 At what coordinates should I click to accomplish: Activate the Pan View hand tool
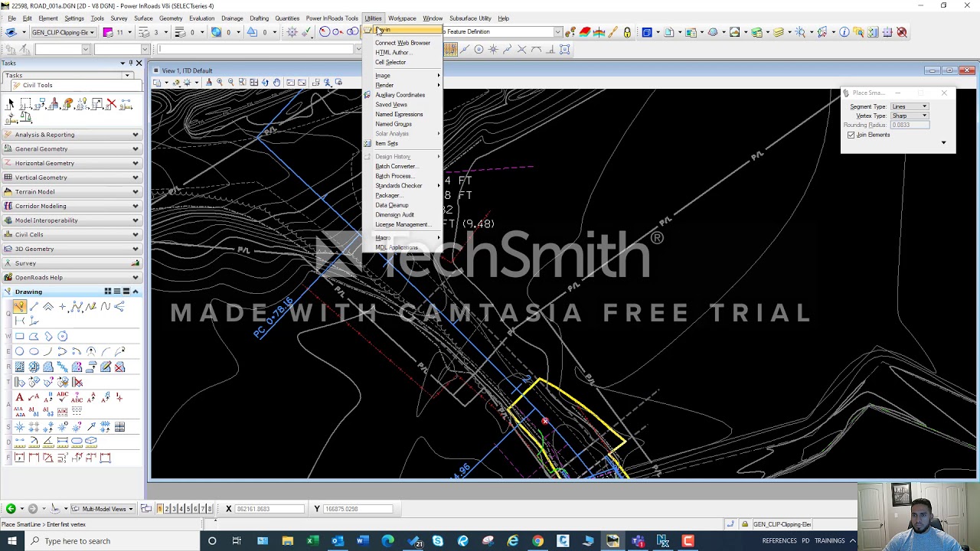pyautogui.click(x=277, y=83)
